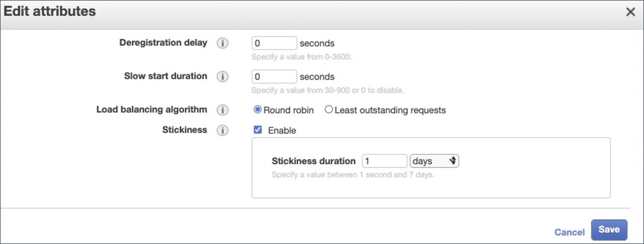Show info for Load balancing algorithm
The width and height of the screenshot is (644, 244).
tap(223, 110)
